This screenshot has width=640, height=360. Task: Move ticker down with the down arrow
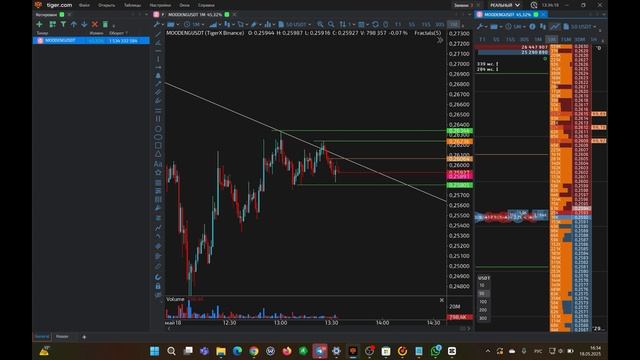click(84, 24)
